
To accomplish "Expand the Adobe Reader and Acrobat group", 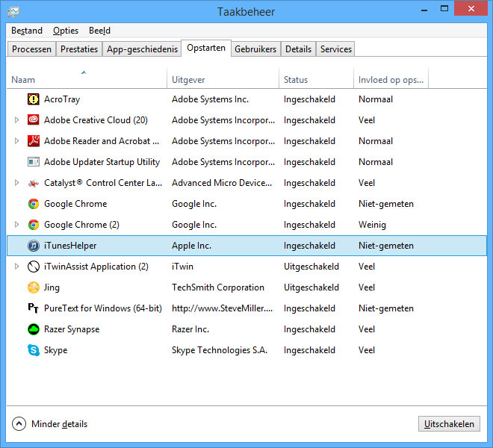I will tap(17, 141).
